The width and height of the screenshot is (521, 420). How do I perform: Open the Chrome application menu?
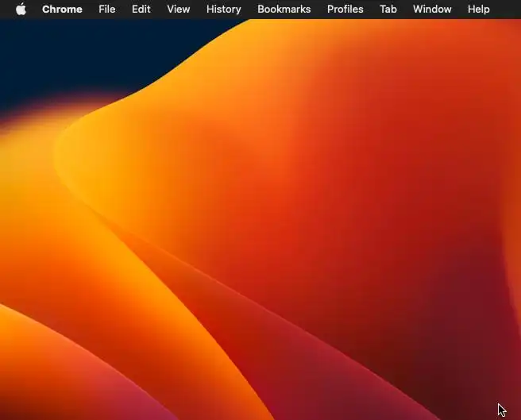coord(62,9)
